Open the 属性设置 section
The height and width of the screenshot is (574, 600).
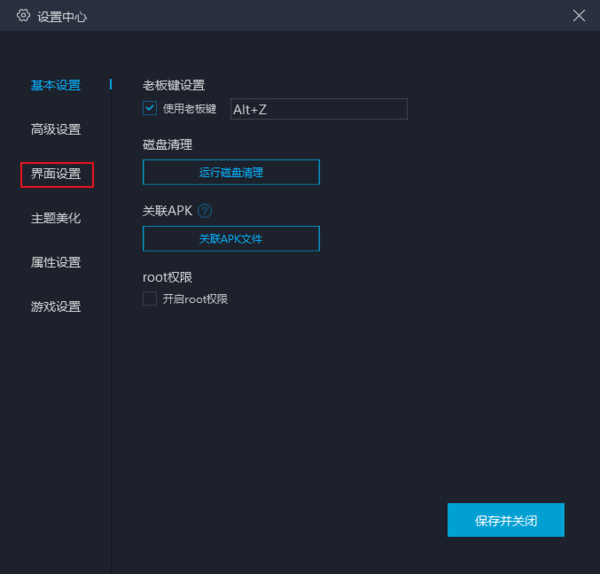tap(56, 263)
